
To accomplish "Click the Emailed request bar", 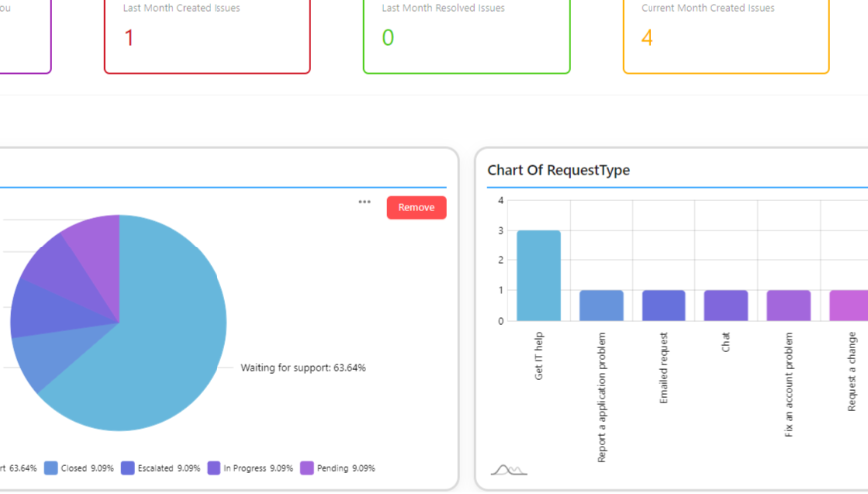I will [x=663, y=305].
